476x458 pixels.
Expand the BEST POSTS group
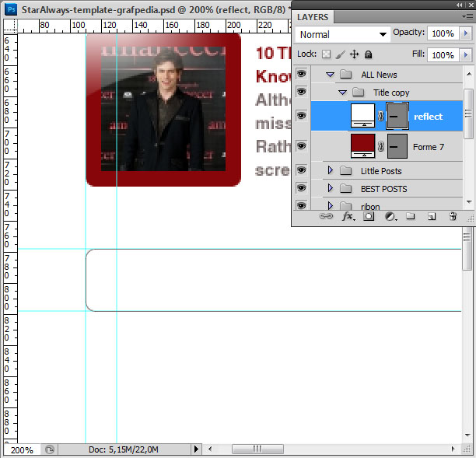coord(331,188)
